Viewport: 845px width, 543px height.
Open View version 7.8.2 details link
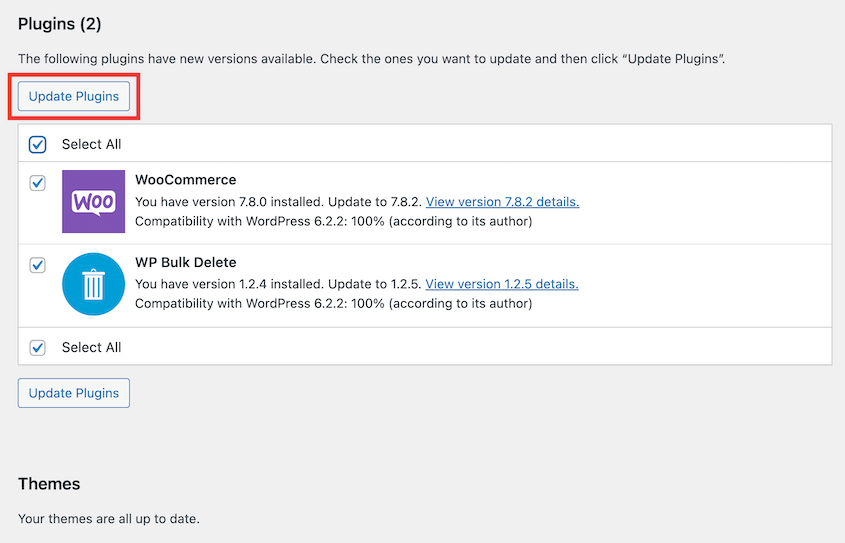pos(502,202)
